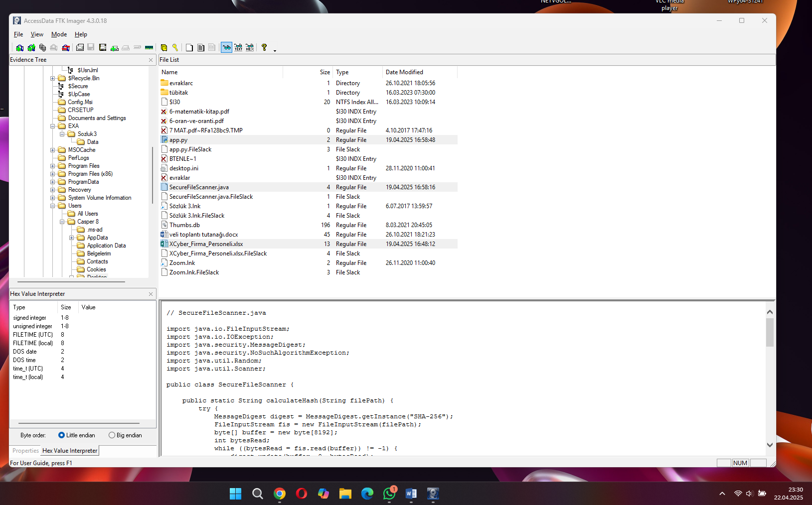Screen dimensions: 812x505
Task: Open the tübitak directory row
Action: click(x=308, y=93)
